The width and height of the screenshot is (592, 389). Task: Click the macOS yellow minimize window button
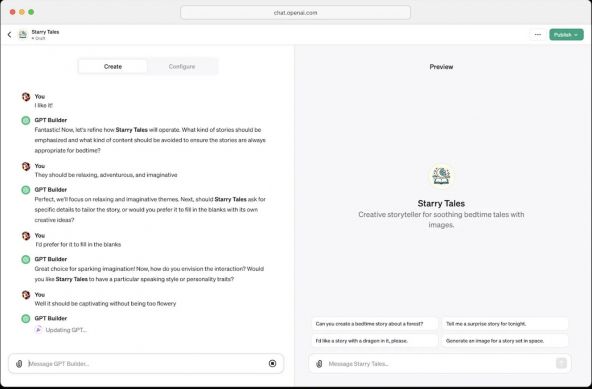[22, 12]
